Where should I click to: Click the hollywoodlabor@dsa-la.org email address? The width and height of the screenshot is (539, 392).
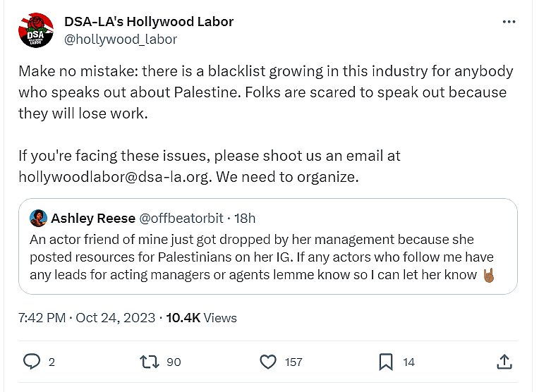114,177
